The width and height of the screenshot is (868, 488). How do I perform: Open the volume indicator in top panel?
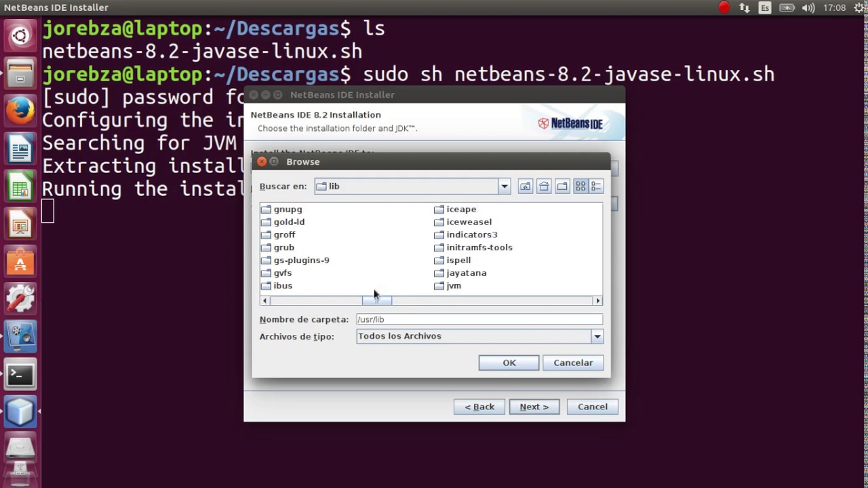point(808,7)
